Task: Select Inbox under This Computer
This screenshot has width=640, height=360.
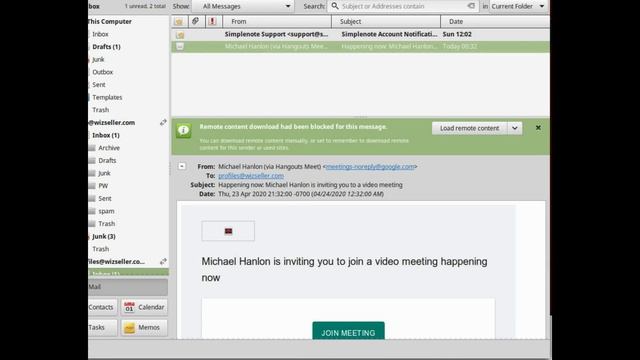Action: tap(100, 34)
